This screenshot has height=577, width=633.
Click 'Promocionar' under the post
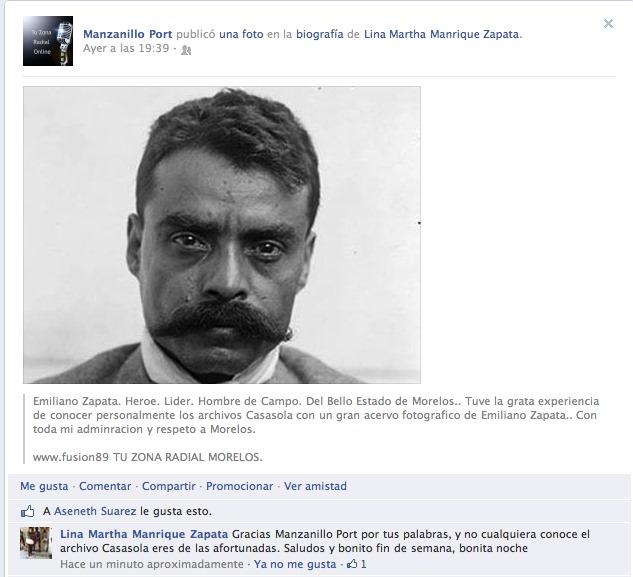coord(239,486)
